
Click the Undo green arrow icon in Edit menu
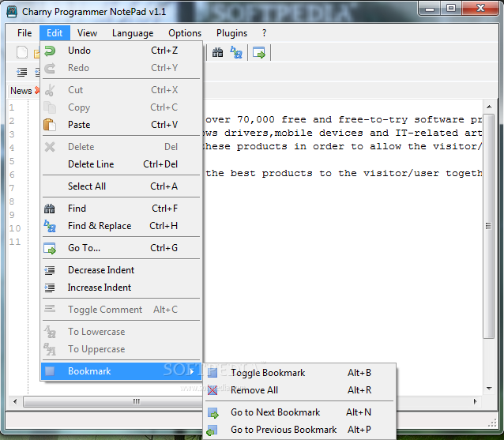(x=50, y=51)
